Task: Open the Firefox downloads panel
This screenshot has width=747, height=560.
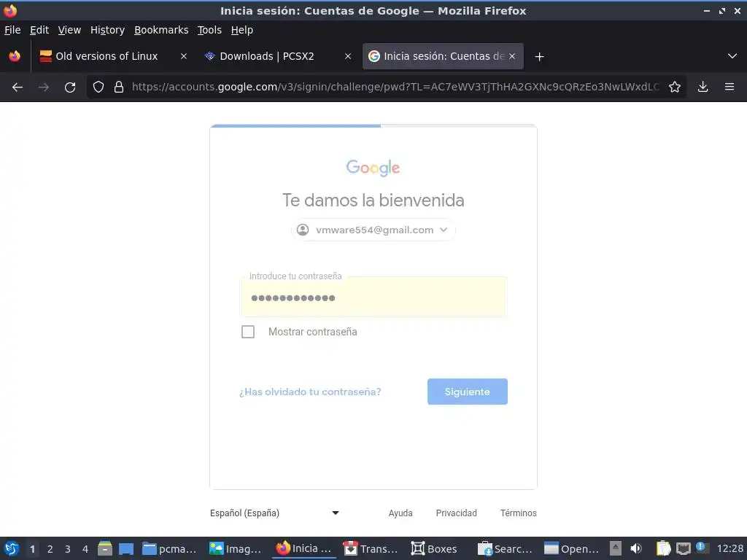Action: 703,87
